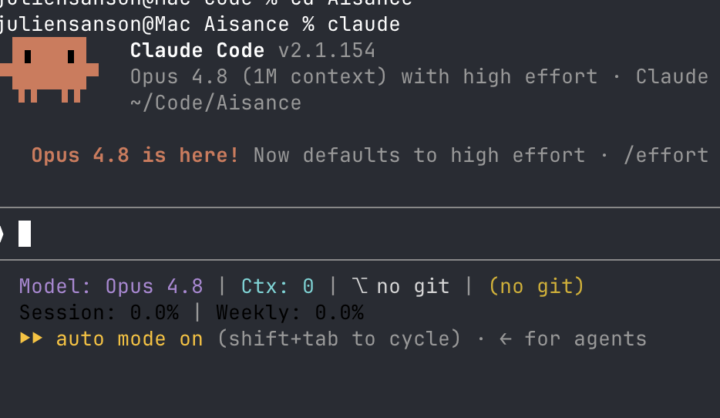Click the version number v2.1.154
720x418 pixels.
327,51
